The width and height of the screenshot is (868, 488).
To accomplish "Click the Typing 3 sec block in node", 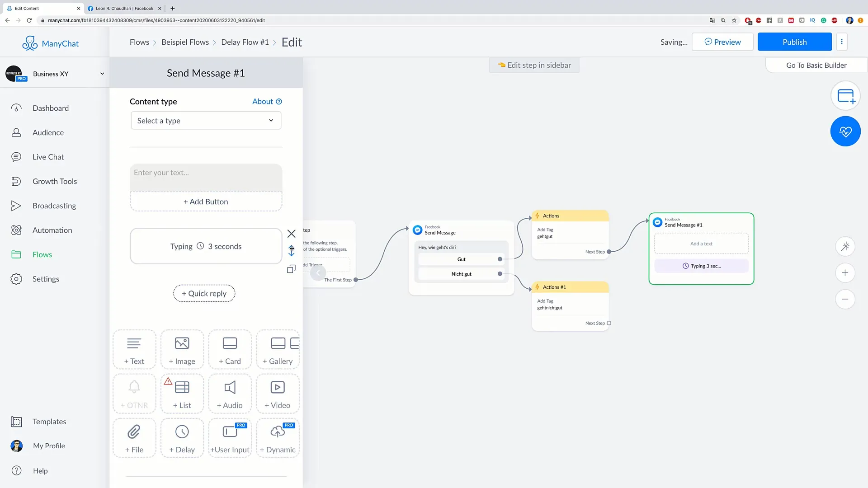I will click(x=701, y=266).
